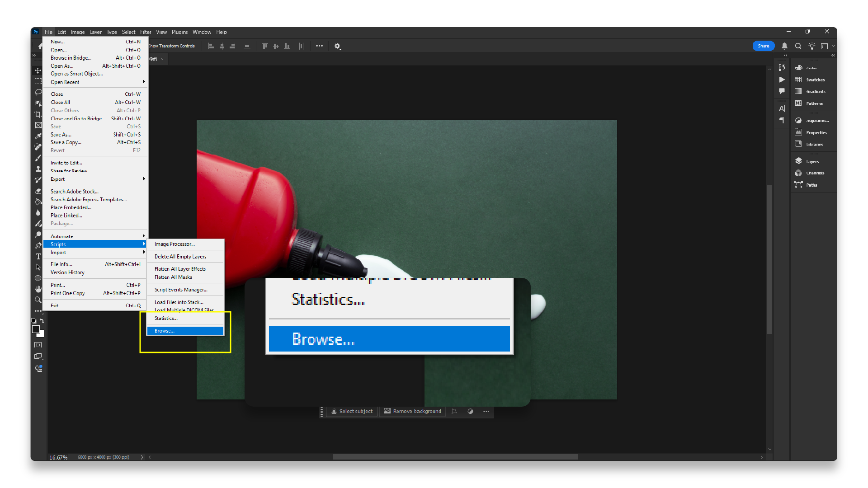Open the notifications bell icon
The height and width of the screenshot is (488, 868).
click(x=784, y=46)
